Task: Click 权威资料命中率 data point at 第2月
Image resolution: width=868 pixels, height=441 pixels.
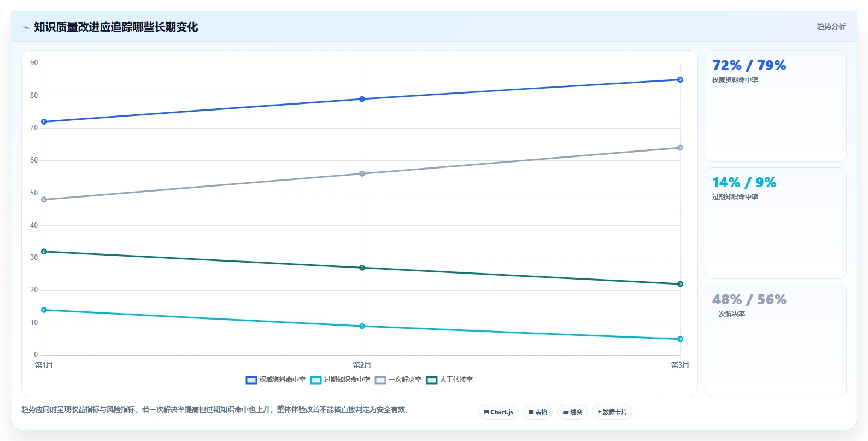Action: click(x=362, y=99)
